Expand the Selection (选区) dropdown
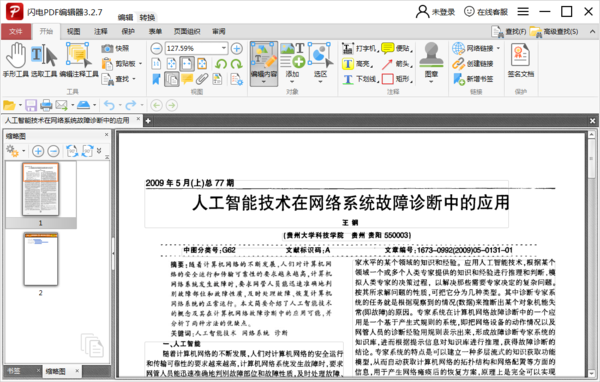Image resolution: width=600 pixels, height=382 pixels. point(320,82)
